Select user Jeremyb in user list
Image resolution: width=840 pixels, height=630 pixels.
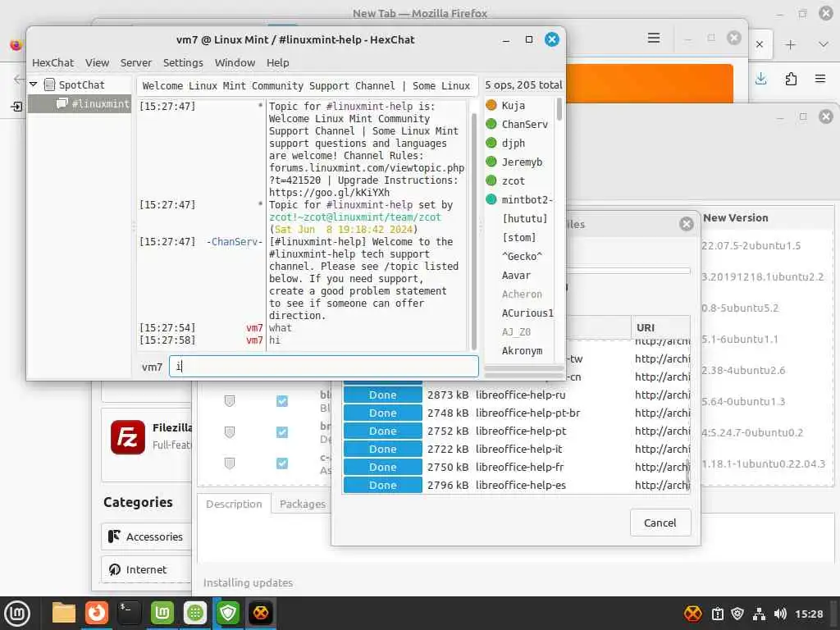coord(522,162)
